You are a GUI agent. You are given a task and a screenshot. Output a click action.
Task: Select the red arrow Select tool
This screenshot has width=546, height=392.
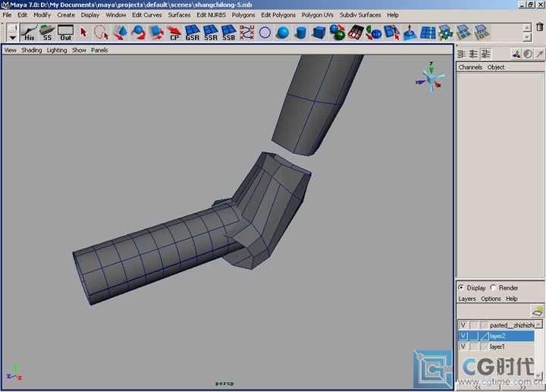click(x=83, y=33)
